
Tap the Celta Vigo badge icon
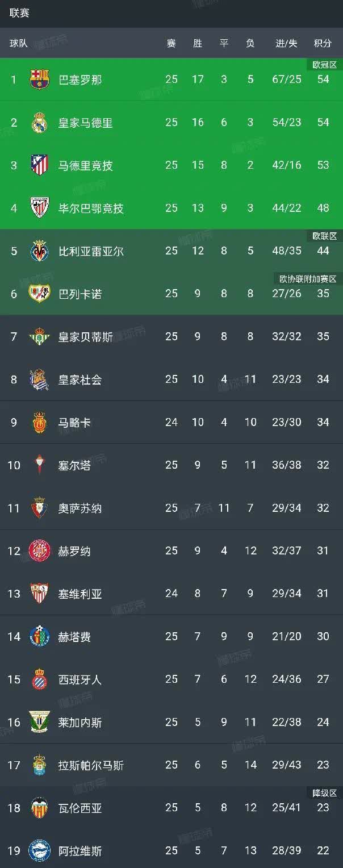pos(40,465)
